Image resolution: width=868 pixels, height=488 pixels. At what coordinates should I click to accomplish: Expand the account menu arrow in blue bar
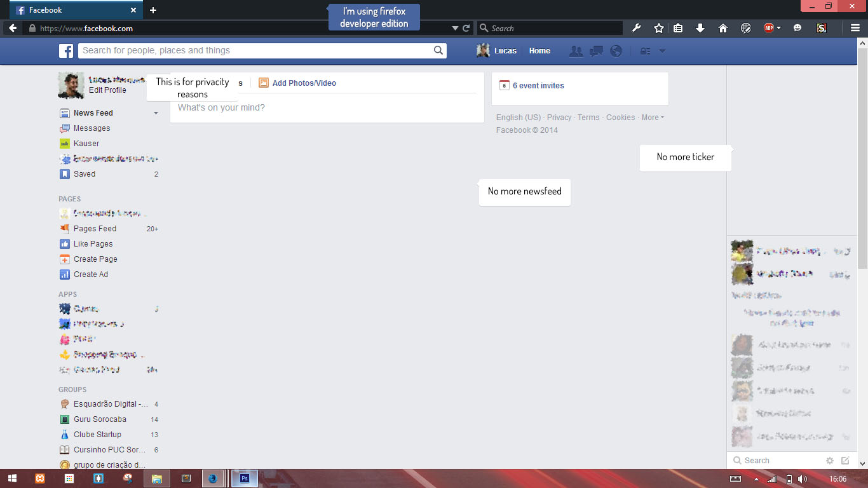662,51
